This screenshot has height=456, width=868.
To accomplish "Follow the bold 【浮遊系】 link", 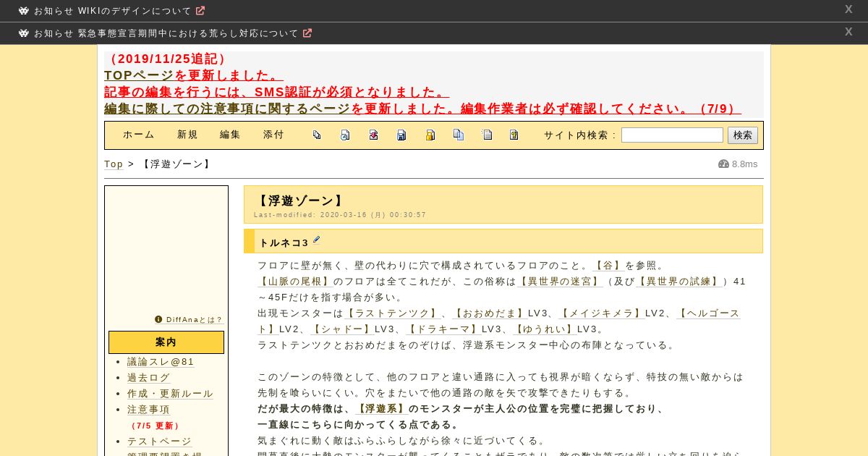I will (381, 409).
